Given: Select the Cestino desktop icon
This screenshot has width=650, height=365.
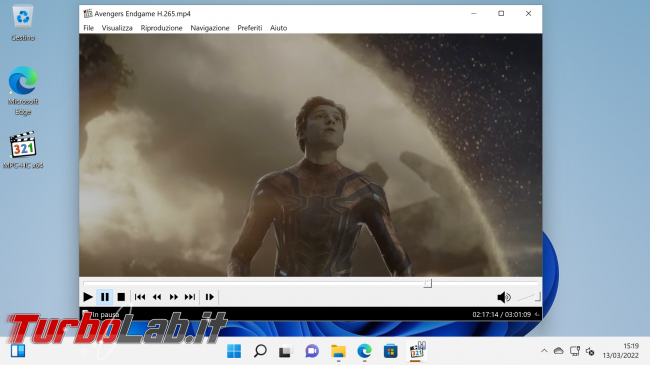Looking at the screenshot, I should (x=23, y=23).
